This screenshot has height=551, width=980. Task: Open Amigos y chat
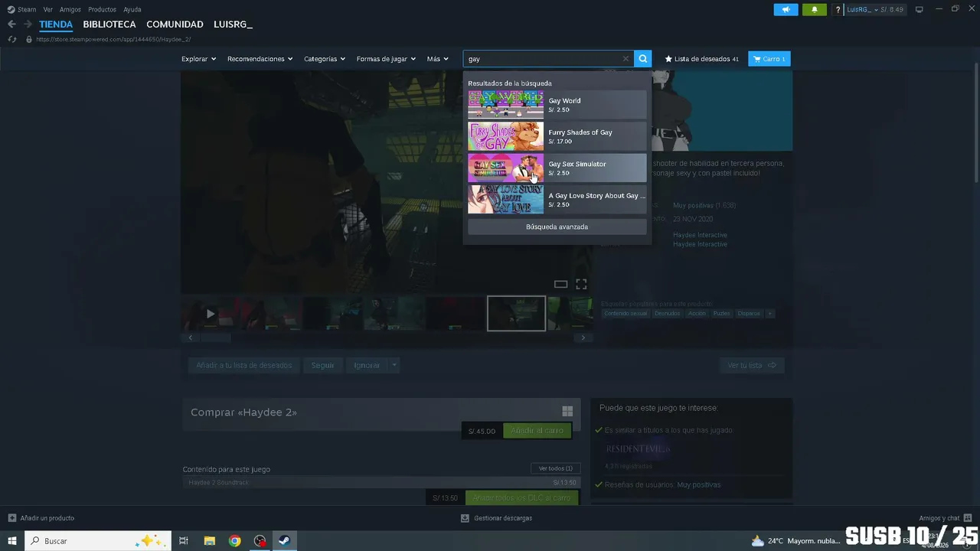(945, 518)
